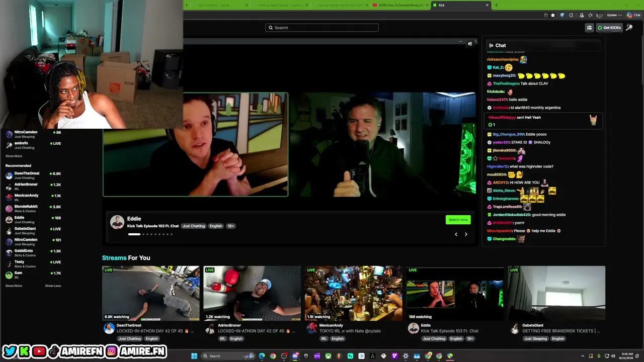Select the Kick browser tab
Viewport: 644px width, 362px height.
pos(461,5)
